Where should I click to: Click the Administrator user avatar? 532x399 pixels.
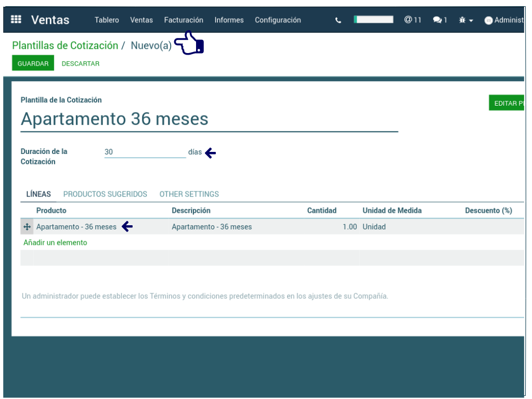click(x=488, y=21)
